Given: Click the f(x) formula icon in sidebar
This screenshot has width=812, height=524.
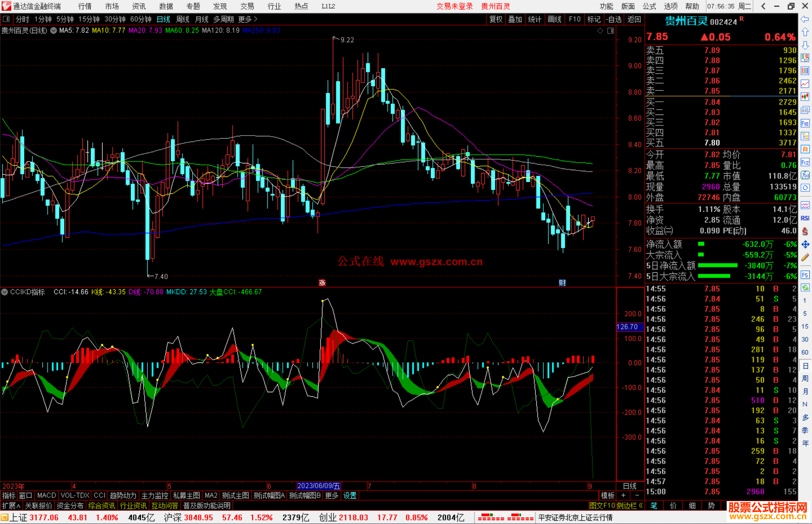Looking at the screenshot, I should 805,175.
